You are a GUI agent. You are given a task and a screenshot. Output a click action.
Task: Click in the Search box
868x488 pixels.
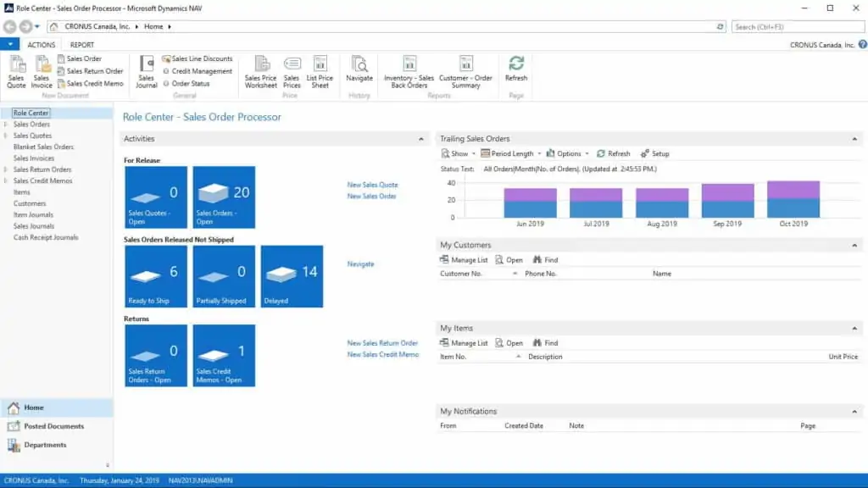click(797, 26)
